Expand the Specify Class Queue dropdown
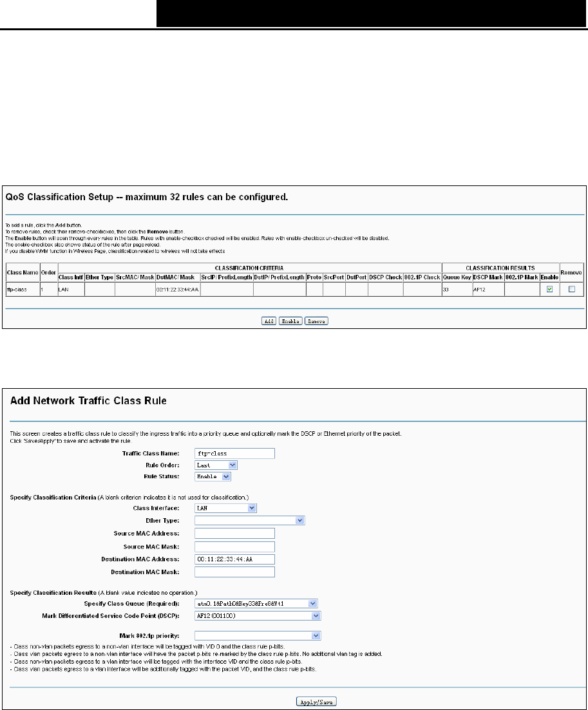 coord(256,603)
